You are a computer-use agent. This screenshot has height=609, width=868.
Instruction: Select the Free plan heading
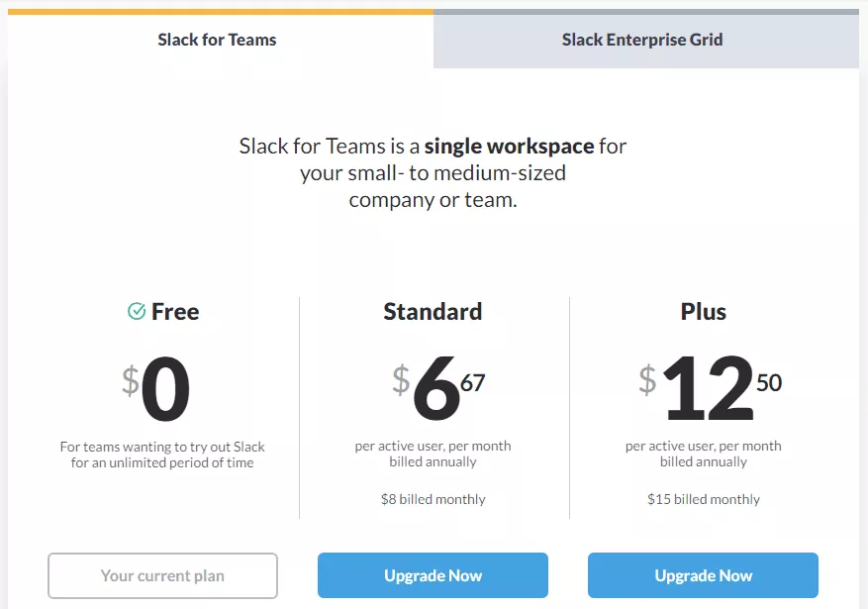tap(175, 312)
